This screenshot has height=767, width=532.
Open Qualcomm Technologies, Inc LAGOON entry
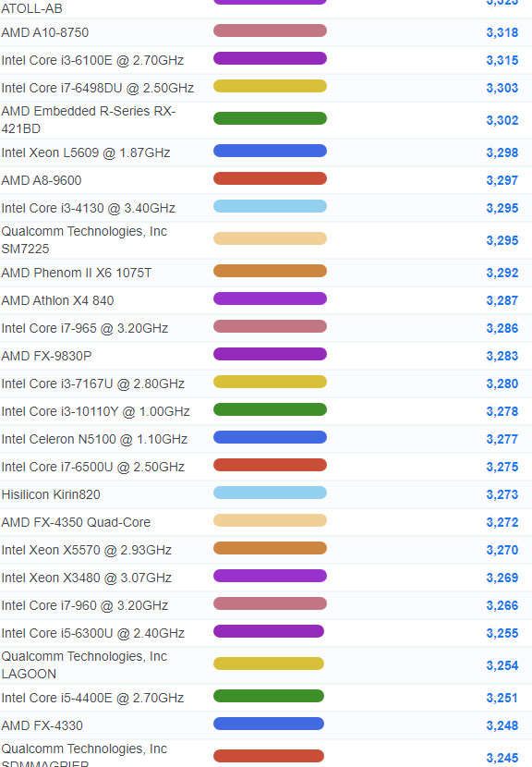click(x=84, y=665)
